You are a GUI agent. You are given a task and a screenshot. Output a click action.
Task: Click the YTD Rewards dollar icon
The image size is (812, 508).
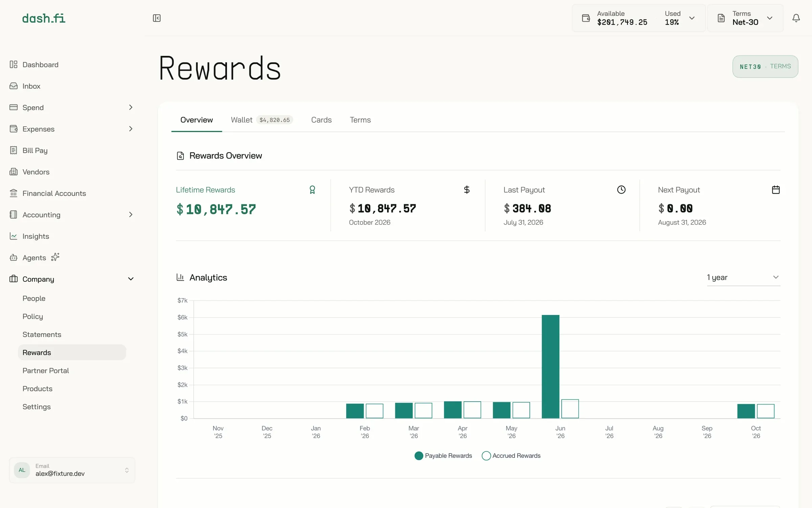click(467, 190)
